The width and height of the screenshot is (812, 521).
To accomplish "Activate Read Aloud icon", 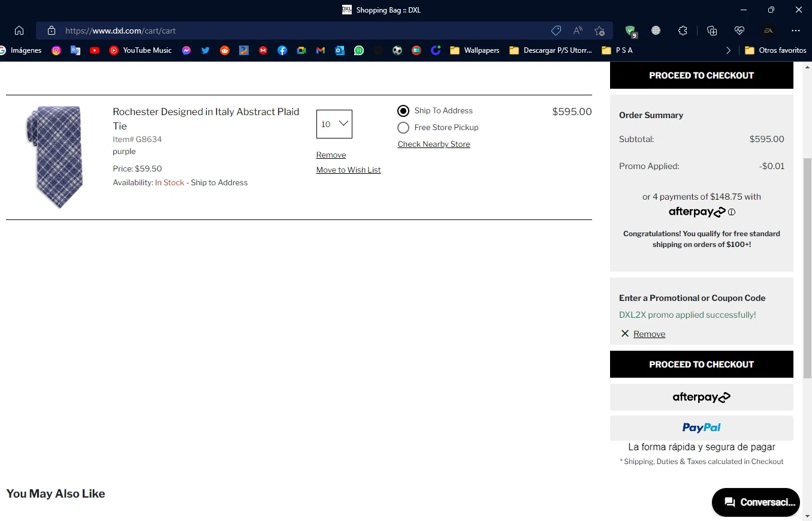I will (578, 31).
